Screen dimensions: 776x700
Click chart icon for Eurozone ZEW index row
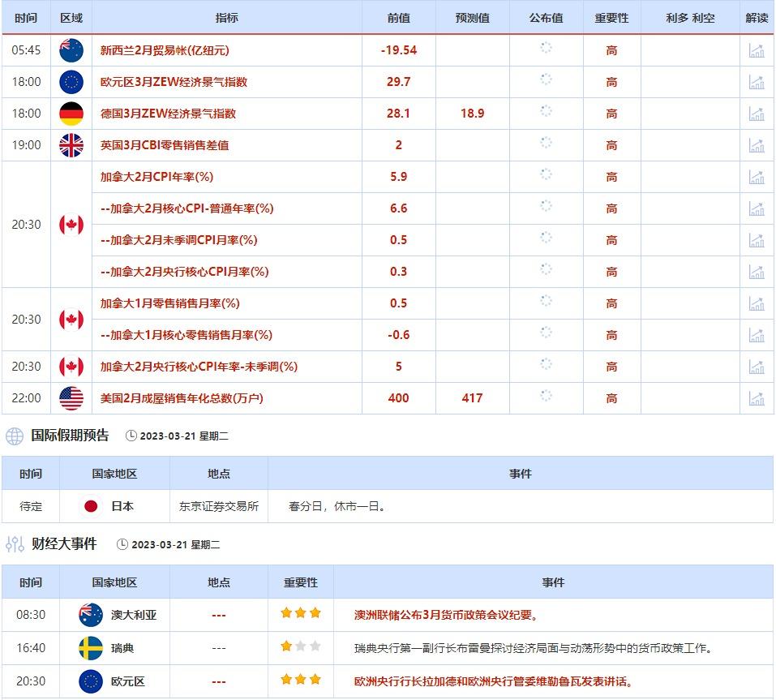coord(756,82)
